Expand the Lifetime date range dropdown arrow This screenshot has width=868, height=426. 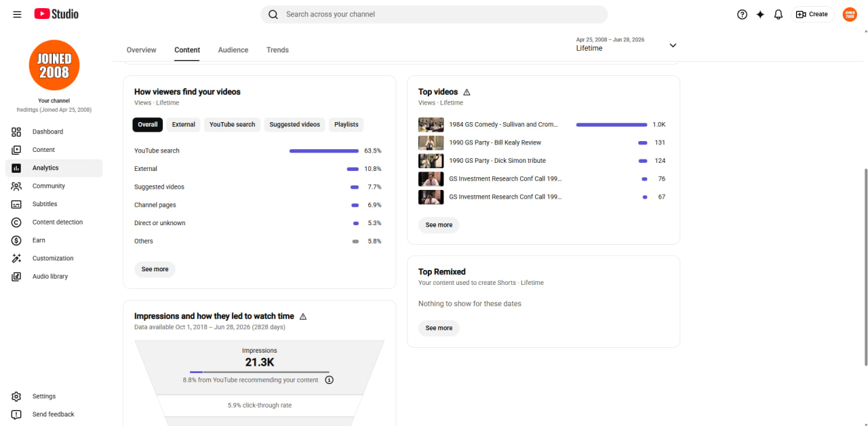point(673,45)
